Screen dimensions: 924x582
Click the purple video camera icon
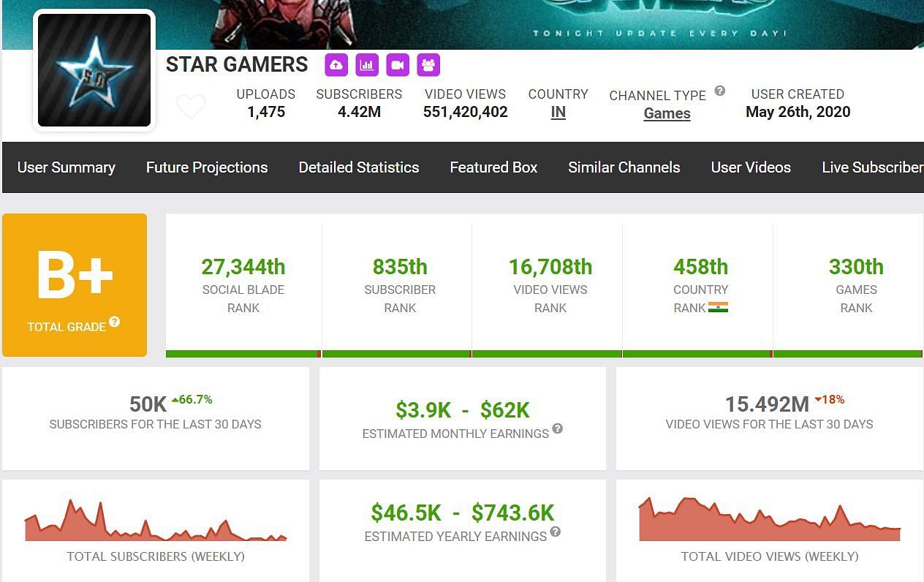[398, 65]
